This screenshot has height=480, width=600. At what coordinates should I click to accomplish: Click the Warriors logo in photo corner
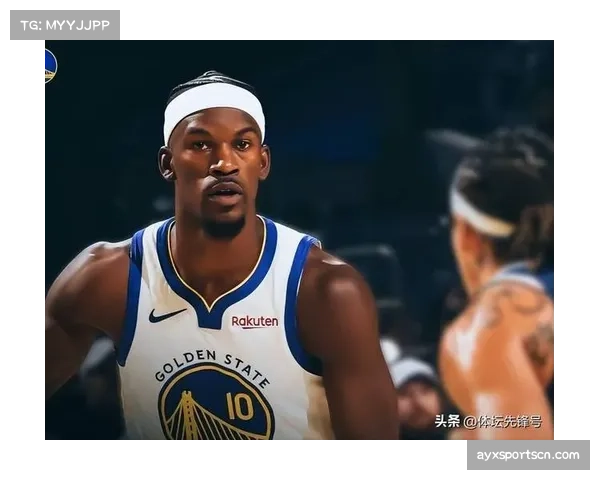[x=48, y=66]
